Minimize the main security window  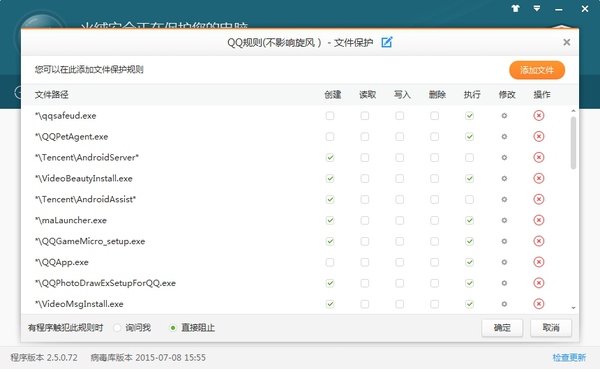click(559, 9)
